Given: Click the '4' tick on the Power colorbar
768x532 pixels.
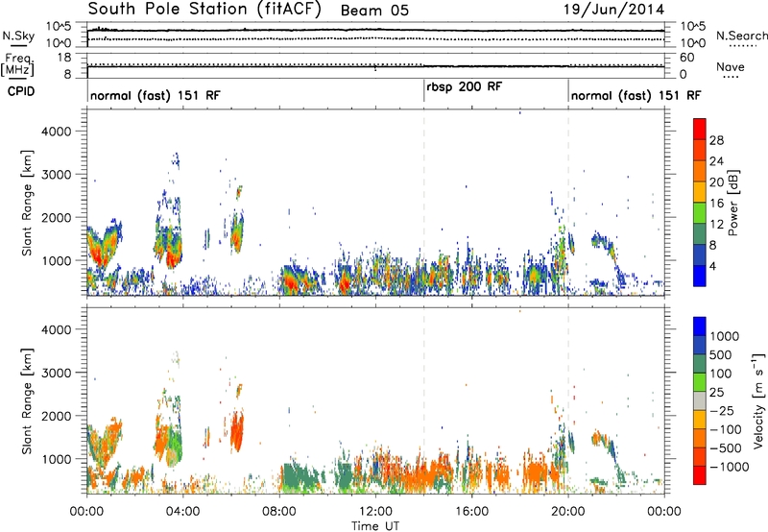Looking at the screenshot, I should [x=713, y=266].
